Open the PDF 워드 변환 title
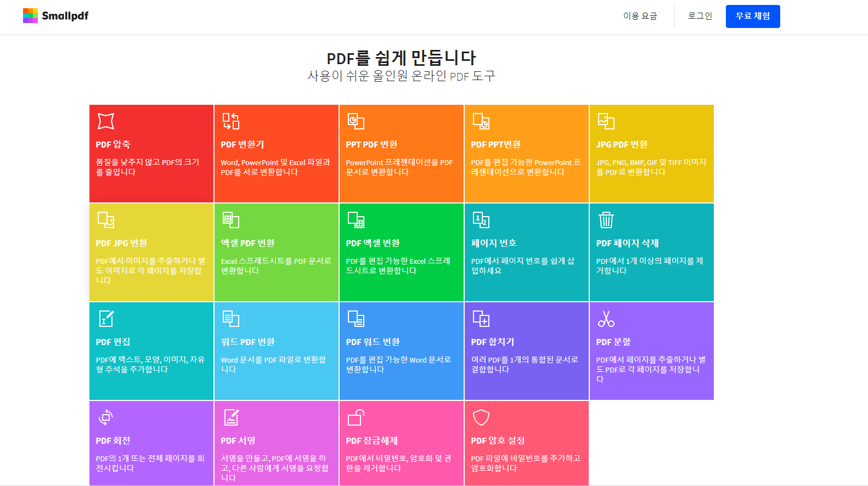The height and width of the screenshot is (486, 868). (373, 342)
